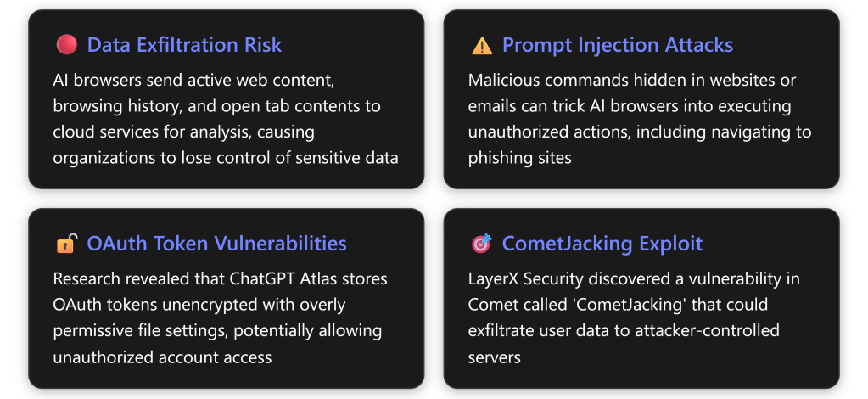Select the Data Exfiltration Risk heading
The image size is (868, 399).
point(184,45)
